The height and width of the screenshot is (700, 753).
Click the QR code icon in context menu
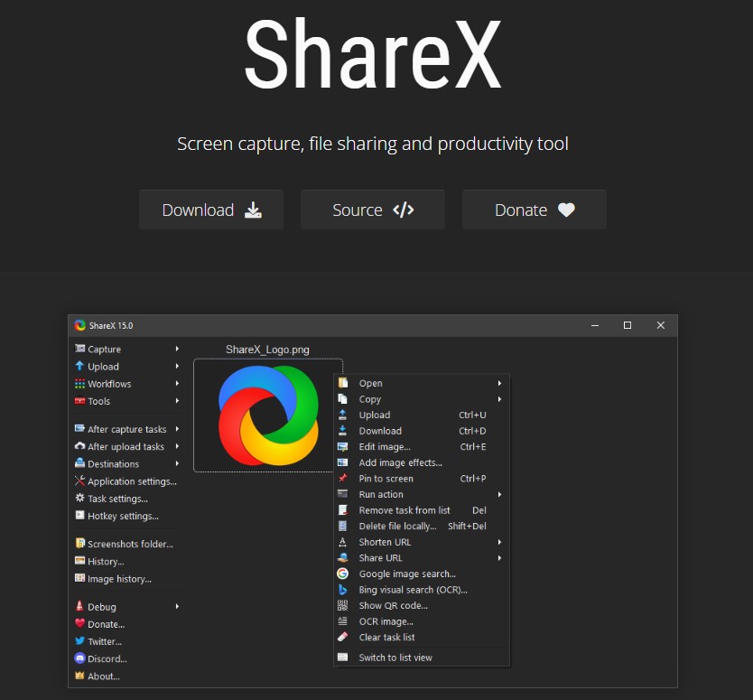click(342, 605)
